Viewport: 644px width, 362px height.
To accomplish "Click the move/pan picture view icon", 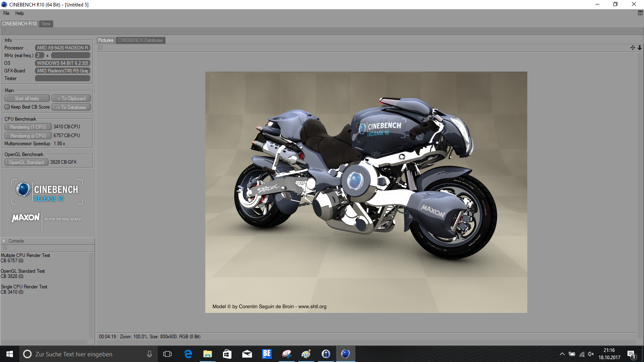I will pyautogui.click(x=632, y=47).
